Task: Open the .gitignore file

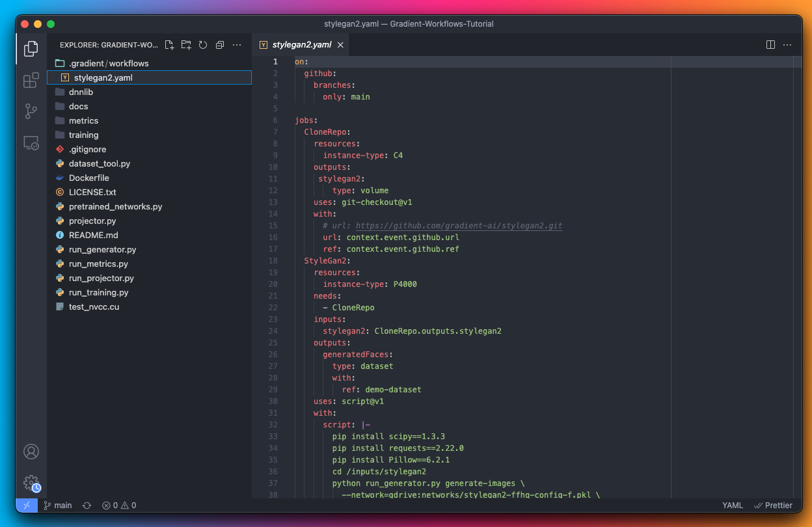Action: [x=150, y=149]
